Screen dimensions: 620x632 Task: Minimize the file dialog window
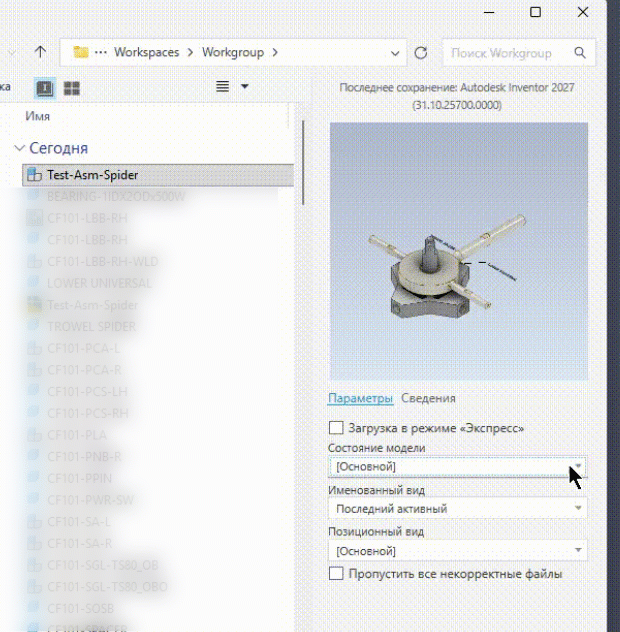489,12
